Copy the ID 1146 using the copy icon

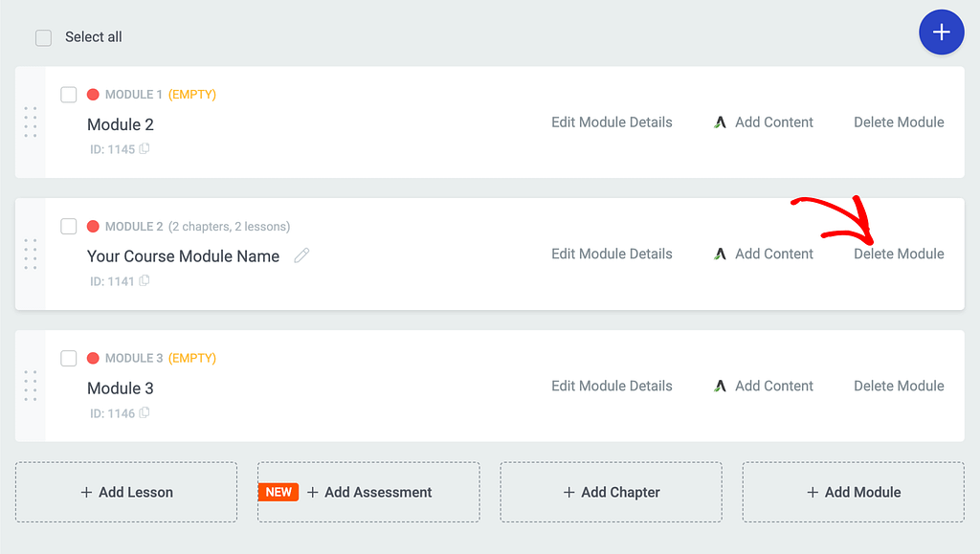pos(145,413)
